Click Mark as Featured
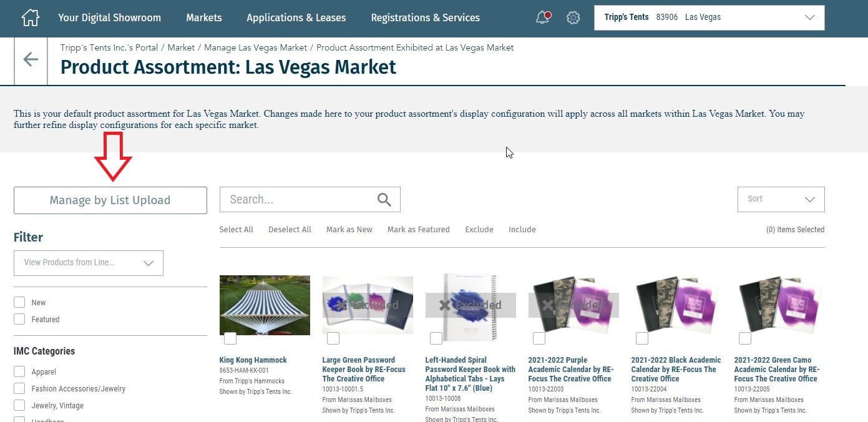868x422 pixels. click(x=418, y=230)
